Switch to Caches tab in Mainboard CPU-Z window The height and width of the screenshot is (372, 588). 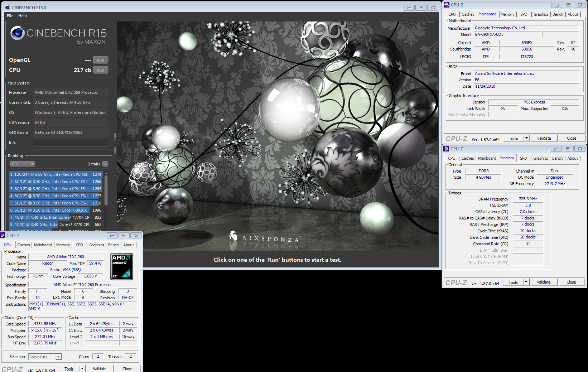468,14
